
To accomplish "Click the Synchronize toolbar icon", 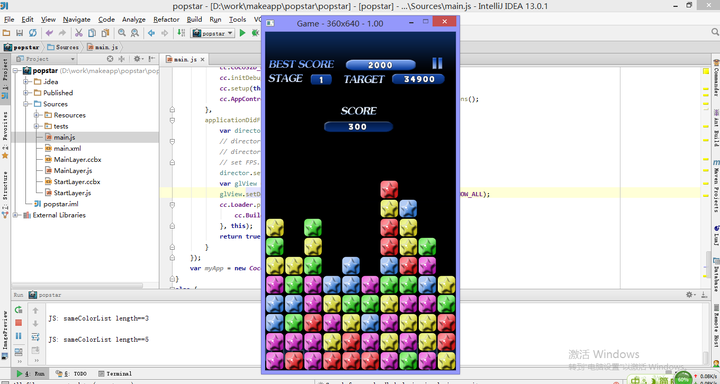I will (33, 33).
